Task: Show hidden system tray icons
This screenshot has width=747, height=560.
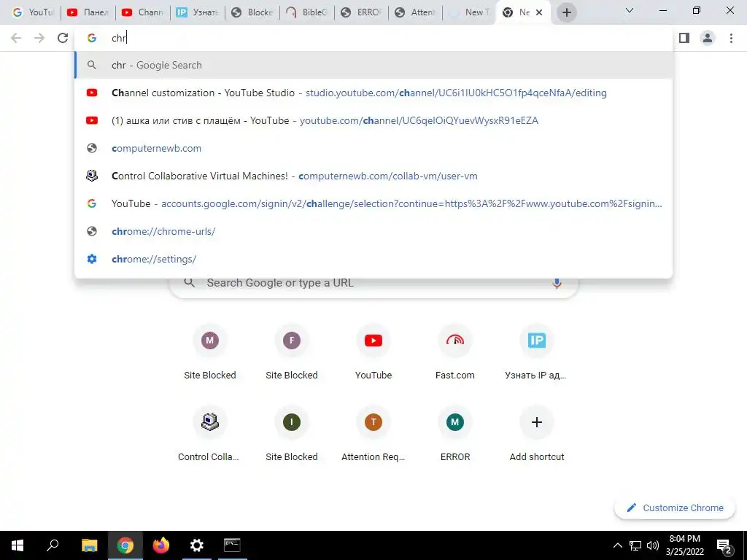Action: pos(617,545)
